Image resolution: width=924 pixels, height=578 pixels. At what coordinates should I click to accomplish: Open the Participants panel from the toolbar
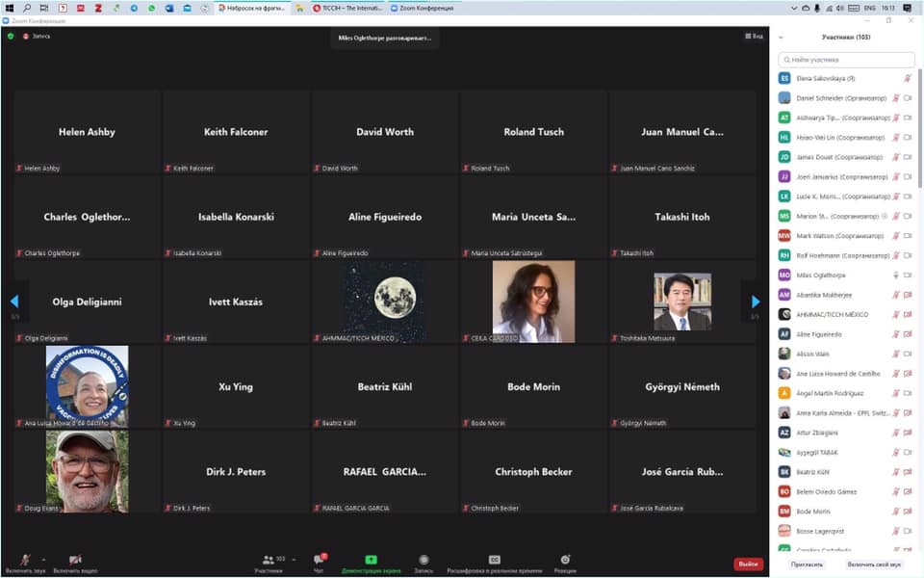pos(269,562)
